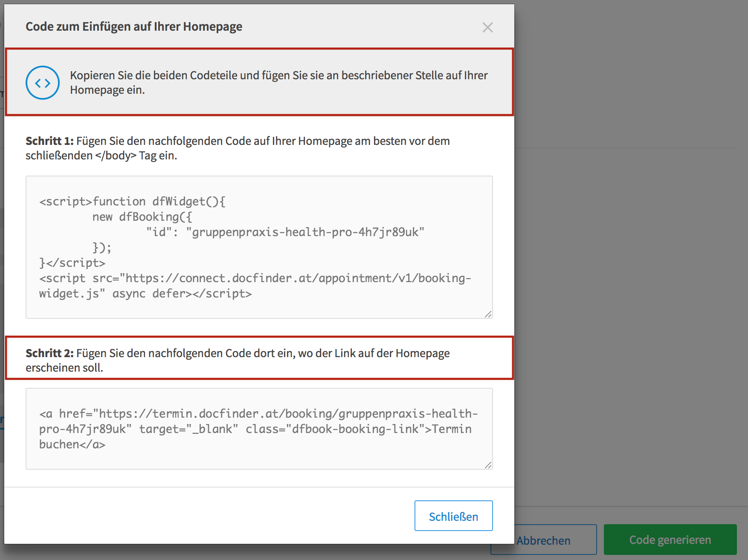Click the id value "gruppenpraxis-health-pro-4h7jr89uk" in code

[x=305, y=232]
